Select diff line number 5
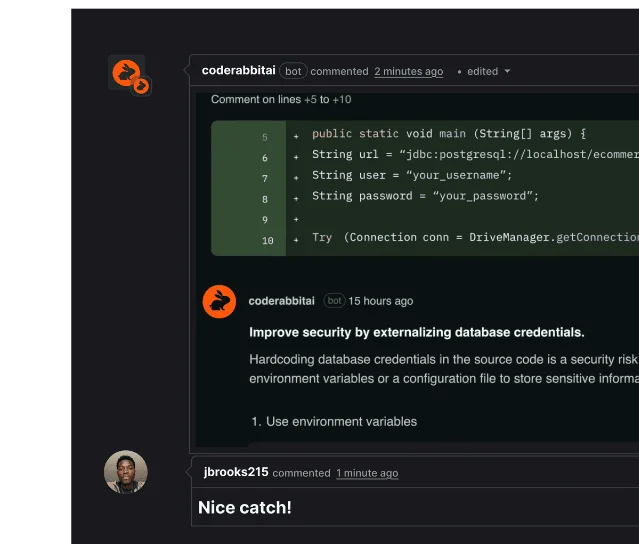 click(x=265, y=137)
